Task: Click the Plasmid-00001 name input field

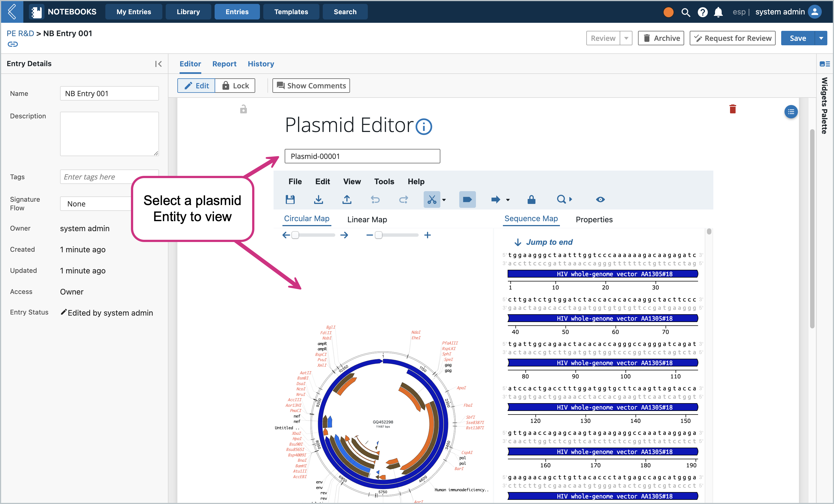Action: [x=362, y=156]
